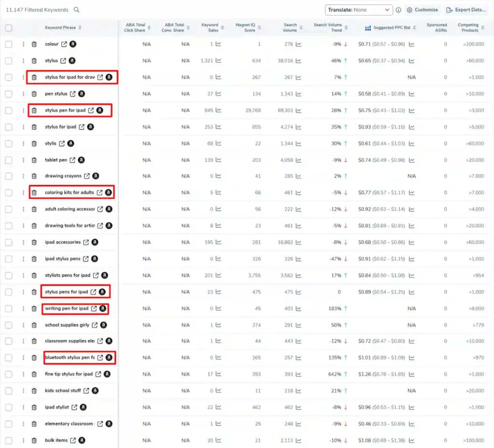Click search volume value 89,303
Screen dimensions: 494x448
285,111
